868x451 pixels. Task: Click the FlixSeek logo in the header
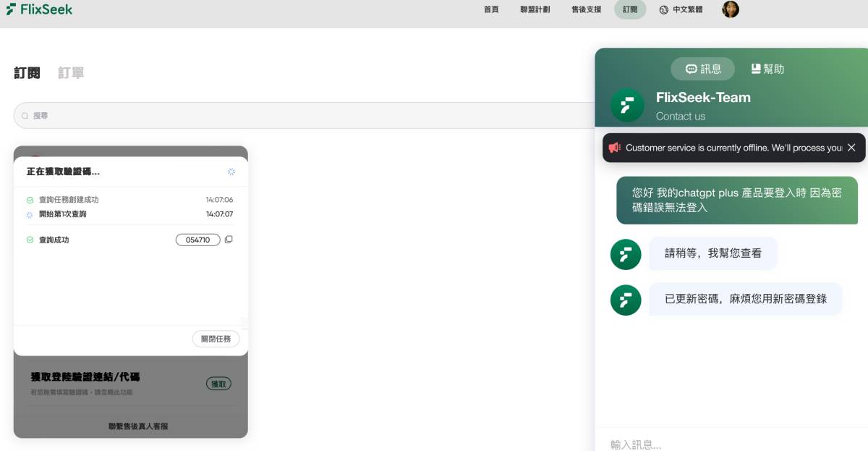click(39, 9)
